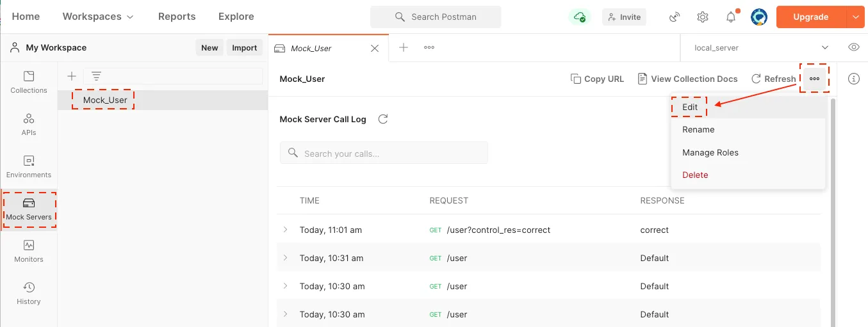Click the New button

[209, 47]
